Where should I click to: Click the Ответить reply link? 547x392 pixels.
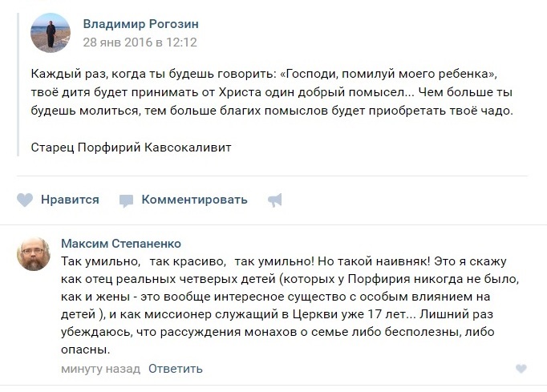(x=176, y=369)
